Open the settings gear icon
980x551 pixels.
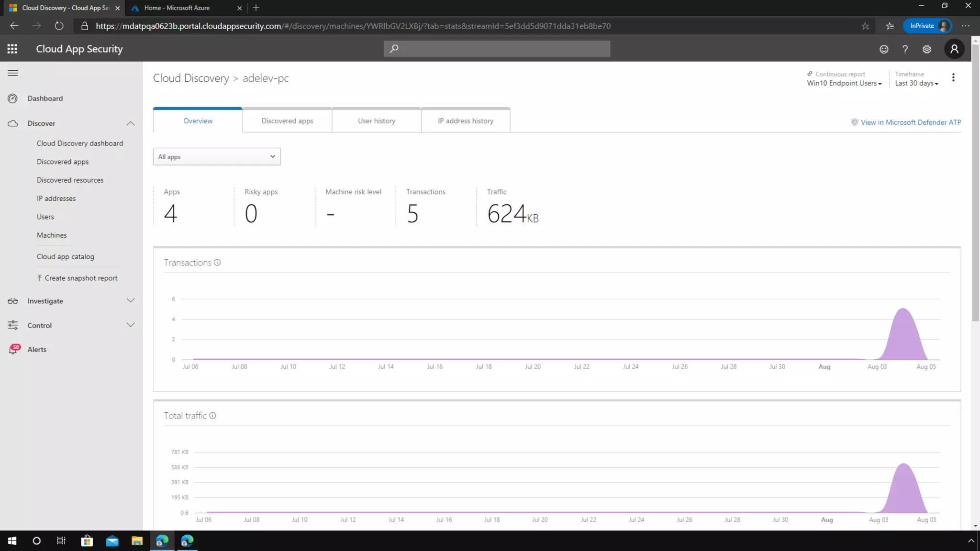[x=927, y=49]
